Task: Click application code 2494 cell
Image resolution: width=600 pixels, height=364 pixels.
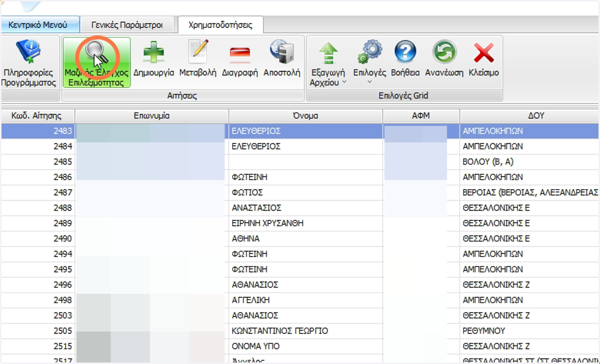Action: (x=37, y=254)
